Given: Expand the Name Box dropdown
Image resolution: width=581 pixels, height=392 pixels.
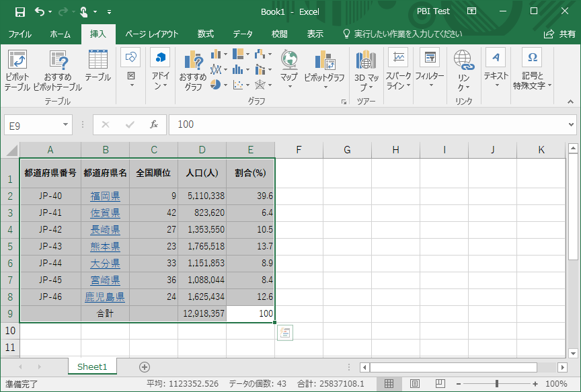Looking at the screenshot, I should [x=66, y=124].
